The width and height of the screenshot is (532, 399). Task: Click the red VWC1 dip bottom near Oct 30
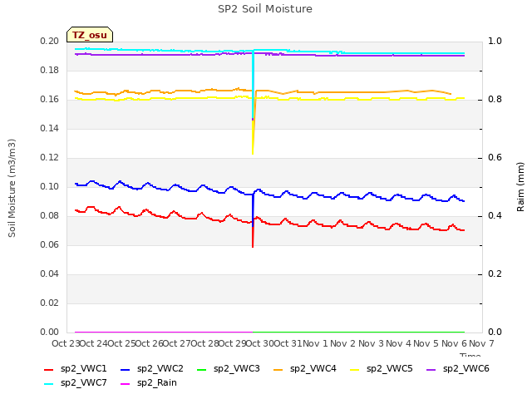click(253, 246)
